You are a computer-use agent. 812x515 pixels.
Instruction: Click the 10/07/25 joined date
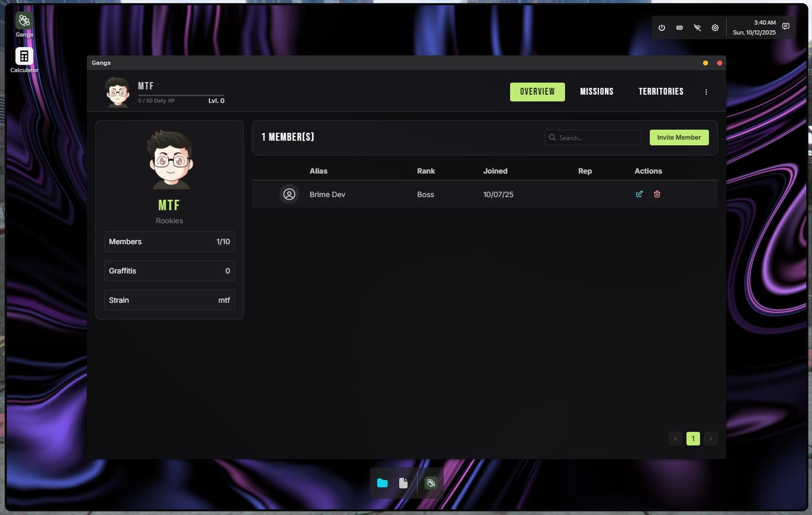tap(498, 194)
